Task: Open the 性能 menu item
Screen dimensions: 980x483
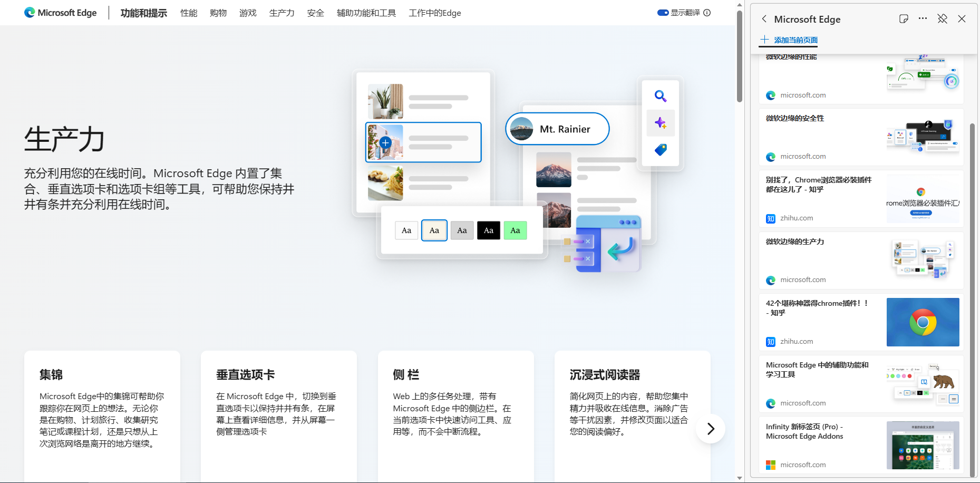Action: [x=189, y=13]
